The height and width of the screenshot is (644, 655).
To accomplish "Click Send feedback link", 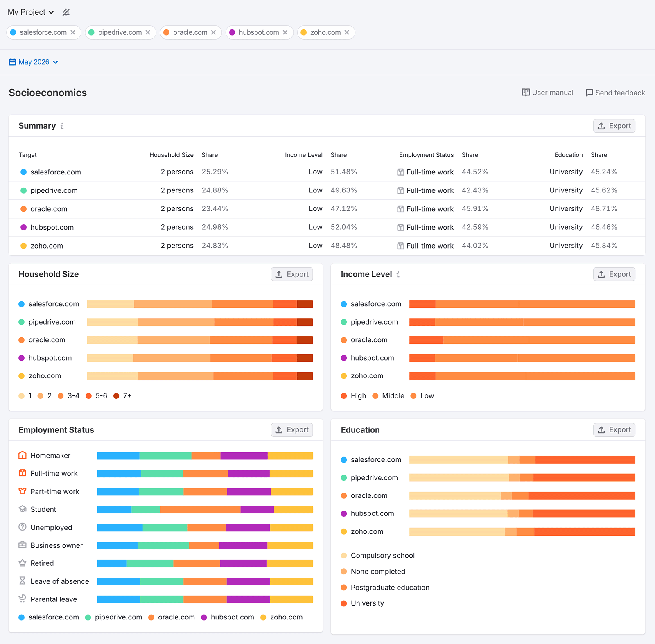I will [x=615, y=93].
